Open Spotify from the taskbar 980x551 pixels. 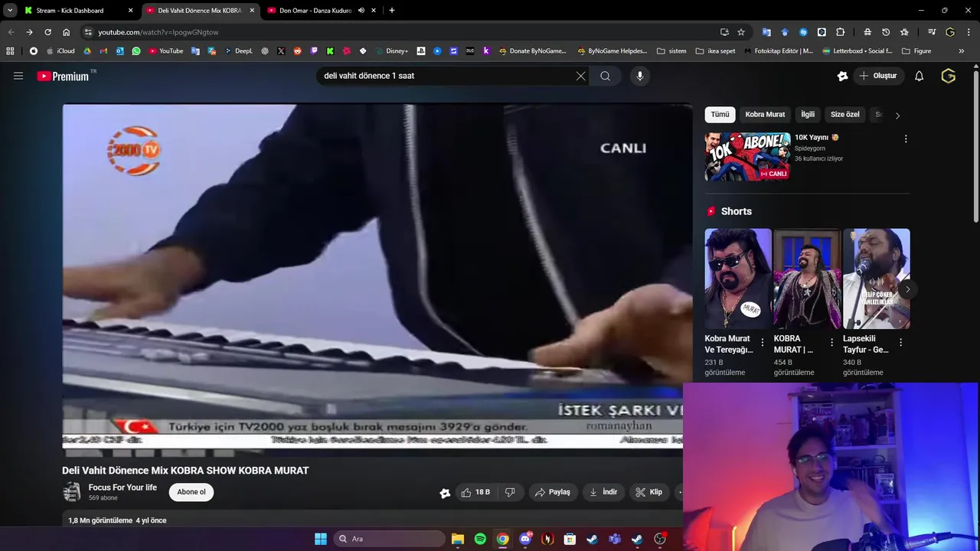pyautogui.click(x=480, y=539)
